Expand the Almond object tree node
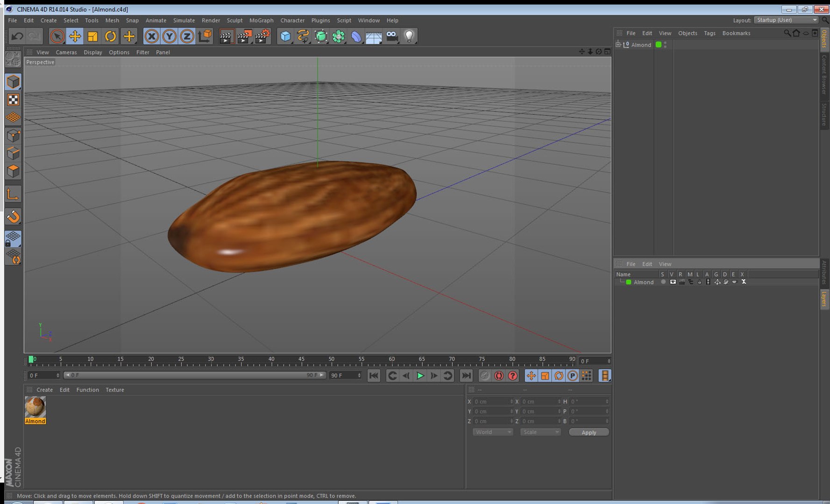The width and height of the screenshot is (830, 504). click(618, 44)
